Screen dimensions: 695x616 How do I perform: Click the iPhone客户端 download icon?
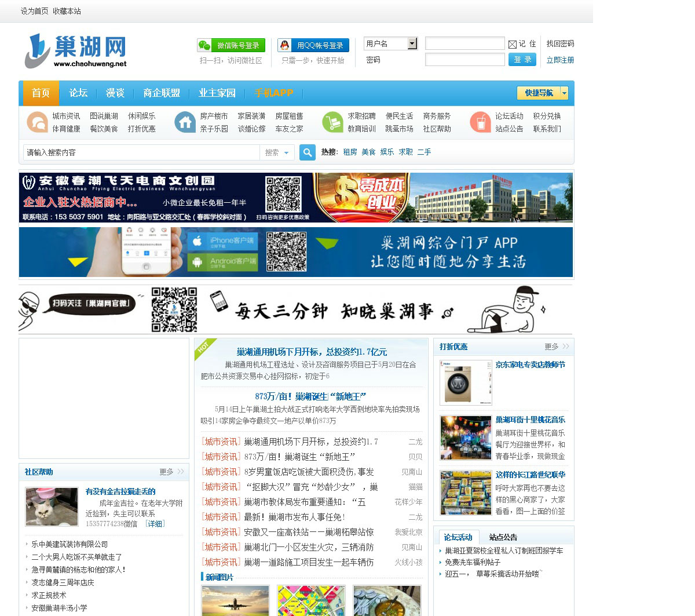click(222, 242)
